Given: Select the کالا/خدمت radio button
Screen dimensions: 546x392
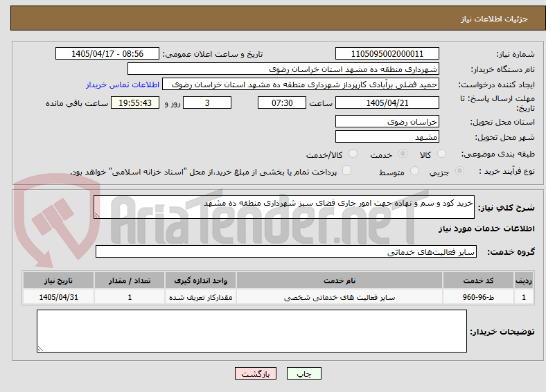Looking at the screenshot, I should (x=353, y=154).
